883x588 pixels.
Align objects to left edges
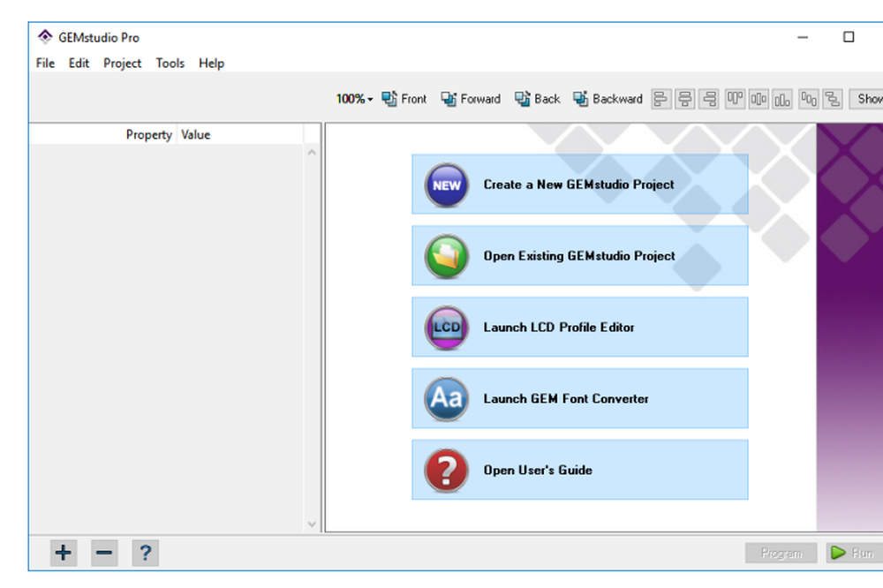tap(661, 99)
